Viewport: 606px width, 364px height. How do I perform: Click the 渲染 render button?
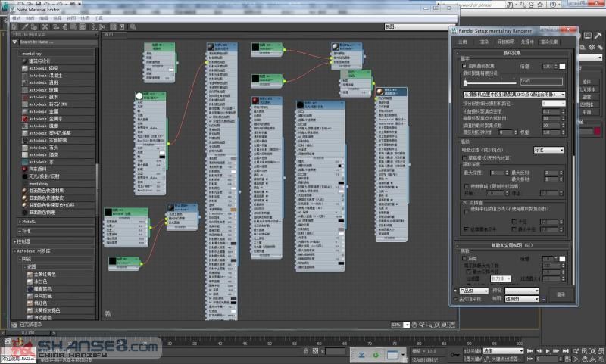[x=561, y=294]
